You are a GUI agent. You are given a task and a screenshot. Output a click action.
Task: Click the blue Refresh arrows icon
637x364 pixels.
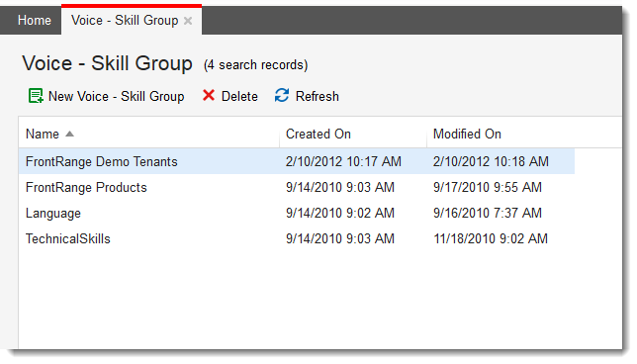[x=282, y=96]
